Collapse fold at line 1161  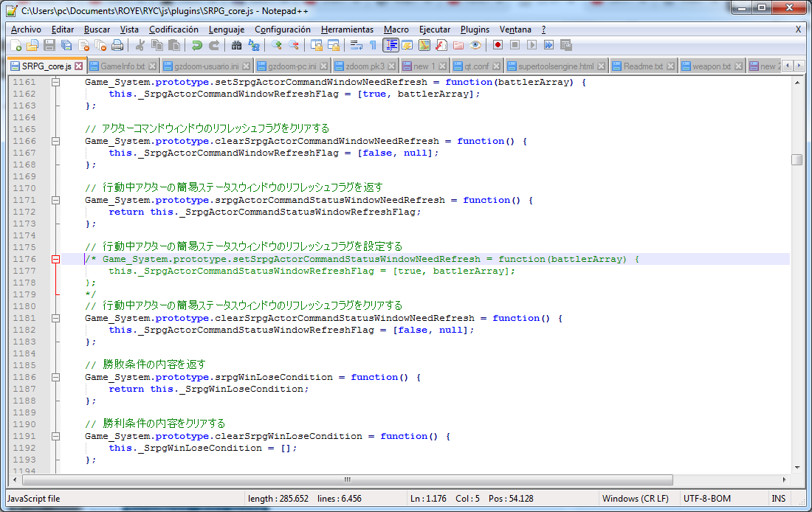tap(55, 82)
